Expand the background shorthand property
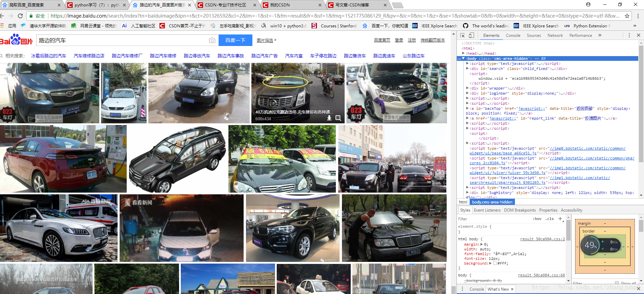644x294 pixels. point(490,263)
